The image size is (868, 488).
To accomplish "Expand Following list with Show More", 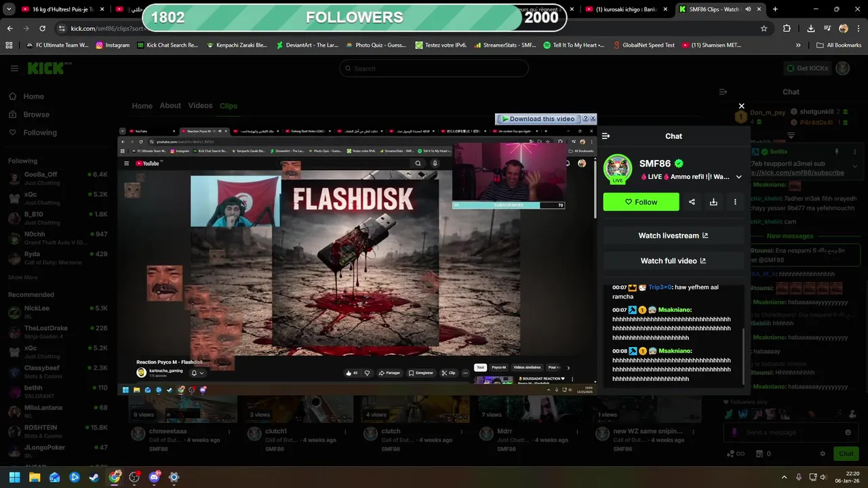I will pyautogui.click(x=23, y=277).
